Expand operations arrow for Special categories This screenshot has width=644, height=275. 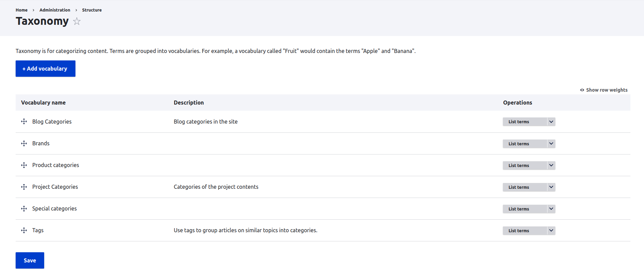(551, 209)
